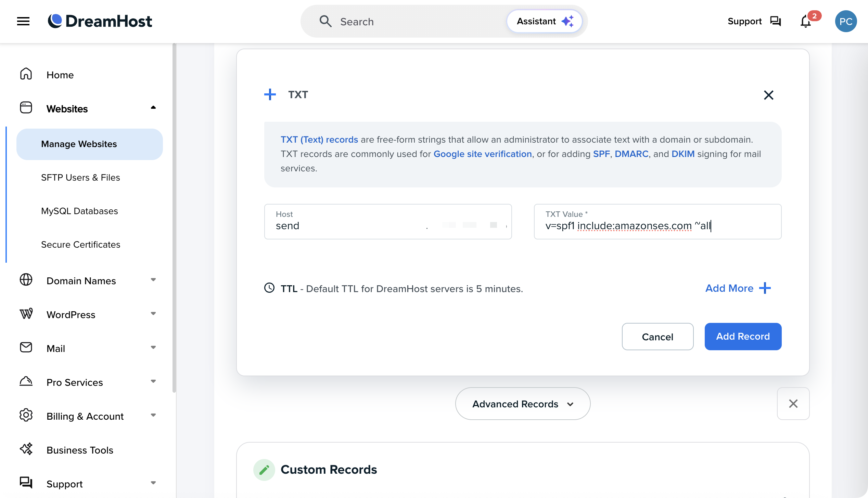Click the plus icon beside TXT heading

click(x=270, y=94)
